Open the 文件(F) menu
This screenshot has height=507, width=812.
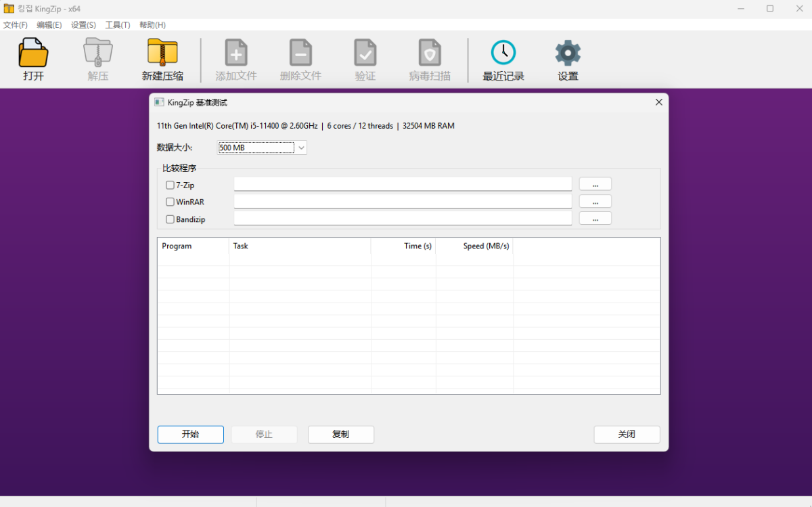click(x=16, y=25)
